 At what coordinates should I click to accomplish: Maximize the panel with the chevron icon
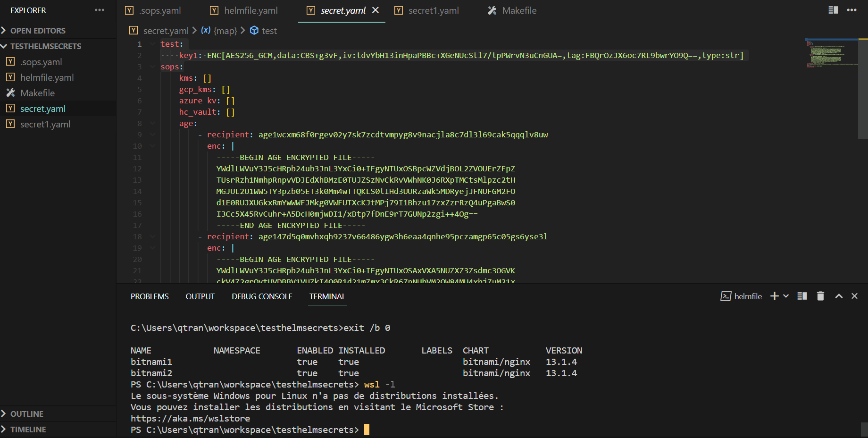point(838,296)
